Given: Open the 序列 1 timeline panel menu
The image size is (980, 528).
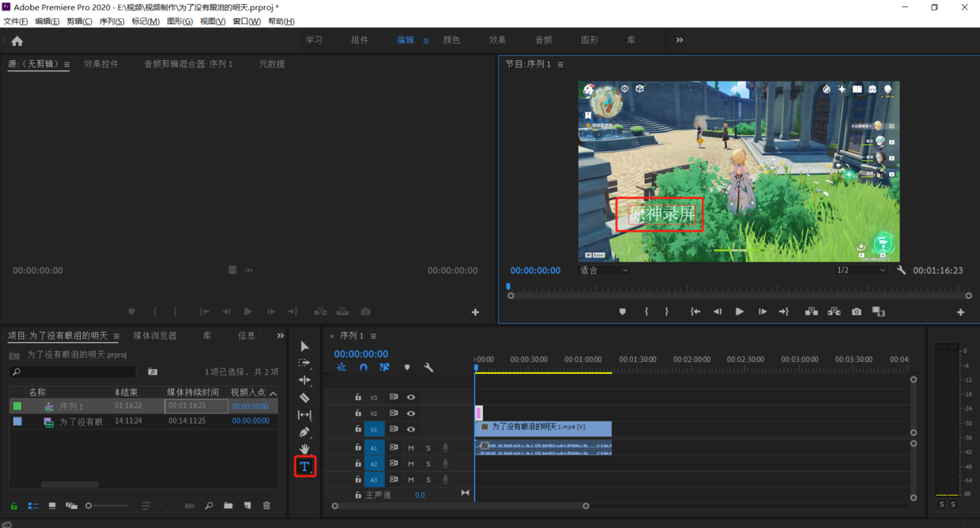Looking at the screenshot, I should (373, 336).
